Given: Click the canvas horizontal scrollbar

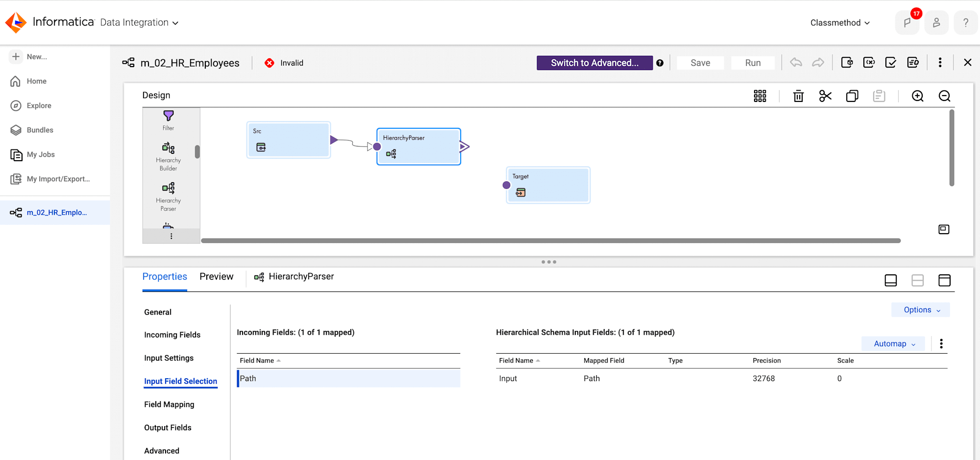Looking at the screenshot, I should (x=551, y=241).
